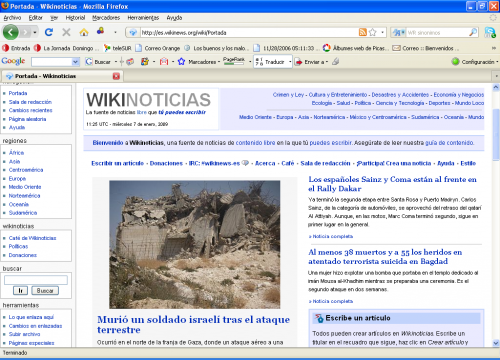Click the colored balls icon beside Home
Viewport: 500px width, 360px height.
[100, 31]
